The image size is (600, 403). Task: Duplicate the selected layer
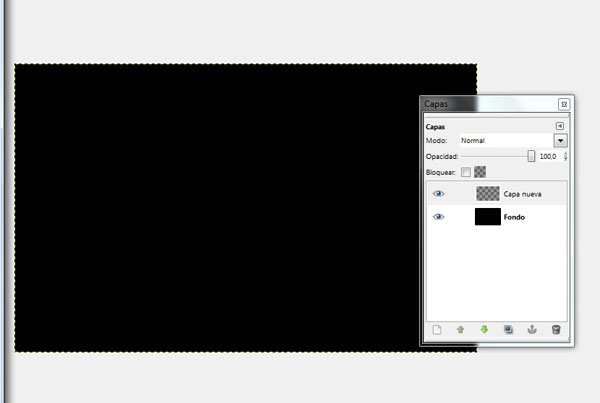coord(508,330)
